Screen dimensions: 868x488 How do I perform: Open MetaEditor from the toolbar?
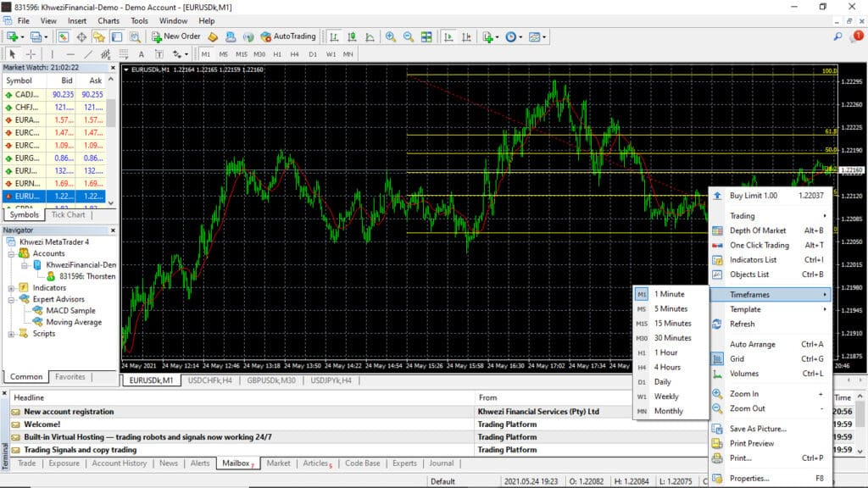click(213, 37)
